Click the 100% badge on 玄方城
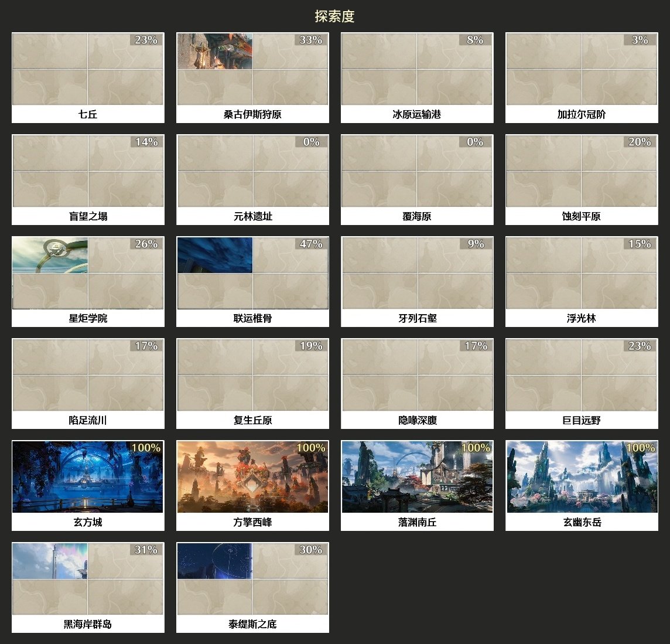The image size is (670, 644). coord(146,448)
